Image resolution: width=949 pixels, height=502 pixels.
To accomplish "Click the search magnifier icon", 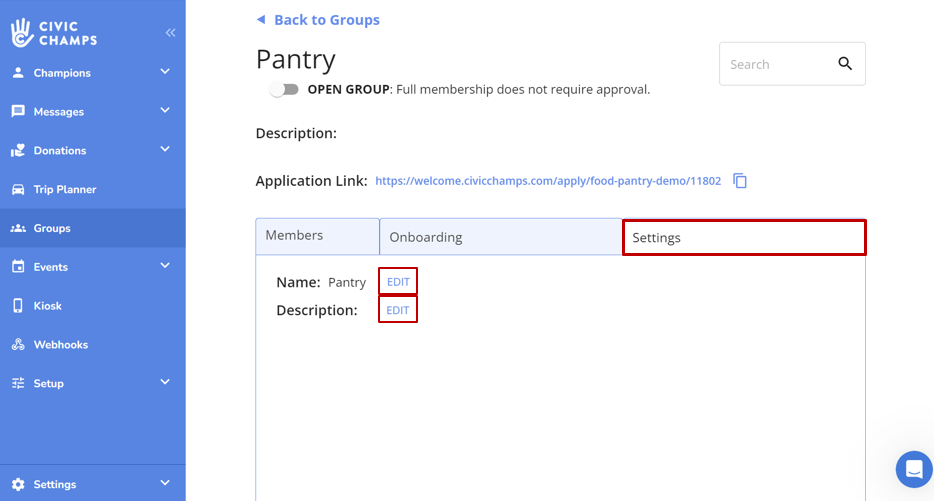I will click(x=845, y=64).
